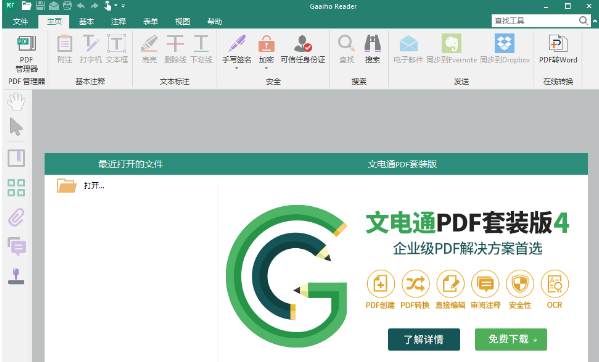The height and width of the screenshot is (362, 599).
Task: Send via 电子邮件 envelope icon
Action: click(x=408, y=43)
